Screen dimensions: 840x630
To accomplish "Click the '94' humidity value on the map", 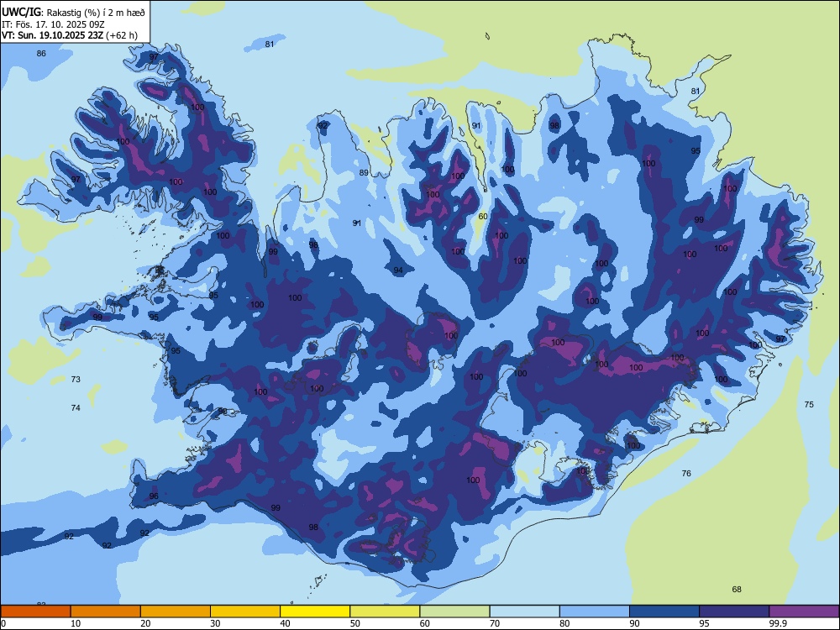I will click(398, 270).
